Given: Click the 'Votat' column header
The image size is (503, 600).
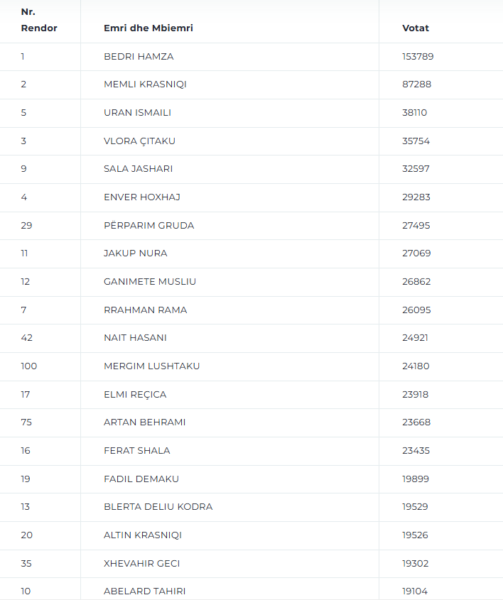Looking at the screenshot, I should (415, 28).
